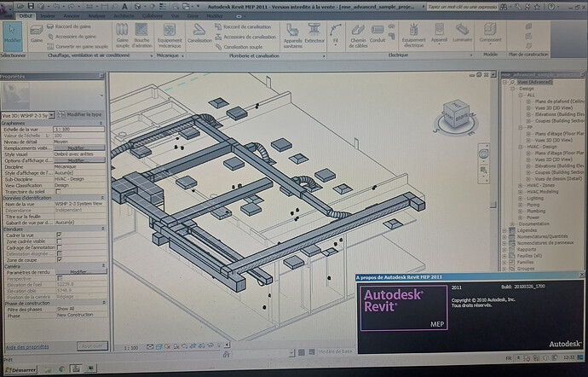The width and height of the screenshot is (588, 377).
Task: Toggle Zone cadrée visible checkbox
Action: (x=59, y=241)
